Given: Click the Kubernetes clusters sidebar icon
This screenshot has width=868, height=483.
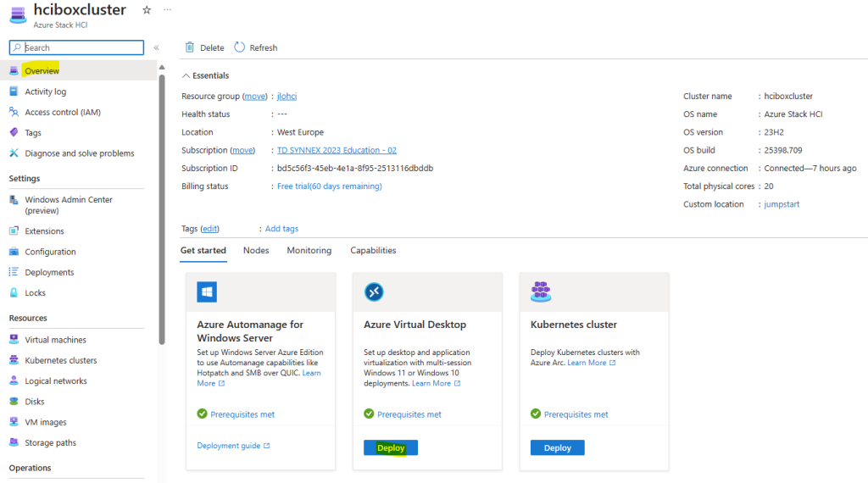Looking at the screenshot, I should coord(14,359).
